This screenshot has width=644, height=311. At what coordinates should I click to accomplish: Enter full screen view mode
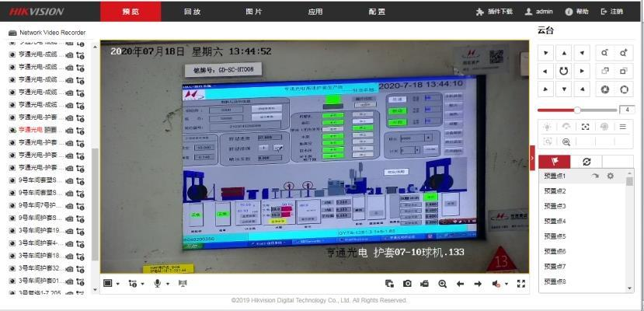coord(521,284)
